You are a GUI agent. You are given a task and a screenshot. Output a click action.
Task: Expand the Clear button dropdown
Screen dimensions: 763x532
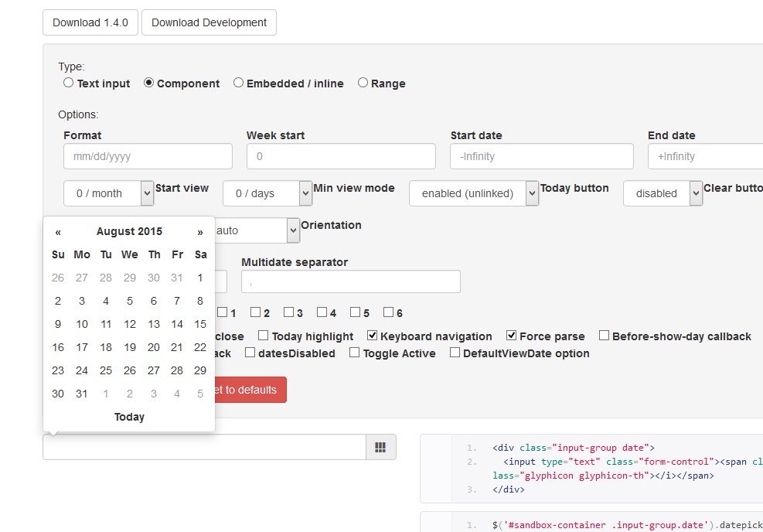(x=663, y=193)
